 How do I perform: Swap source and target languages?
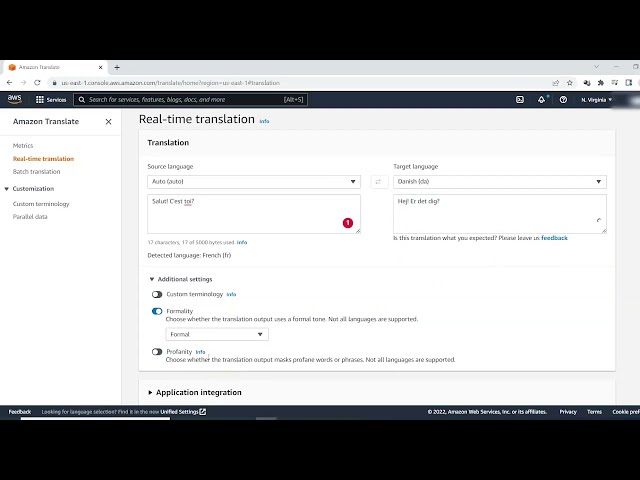coord(378,182)
